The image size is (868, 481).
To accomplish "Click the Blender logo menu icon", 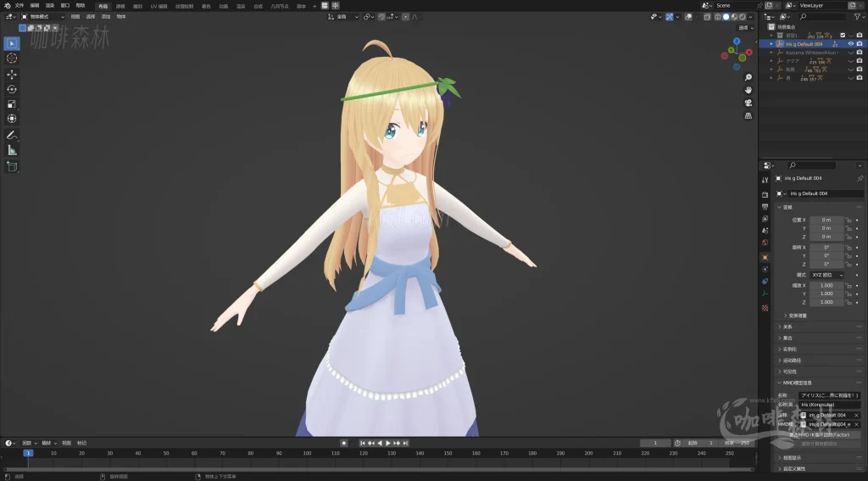I will click(7, 6).
